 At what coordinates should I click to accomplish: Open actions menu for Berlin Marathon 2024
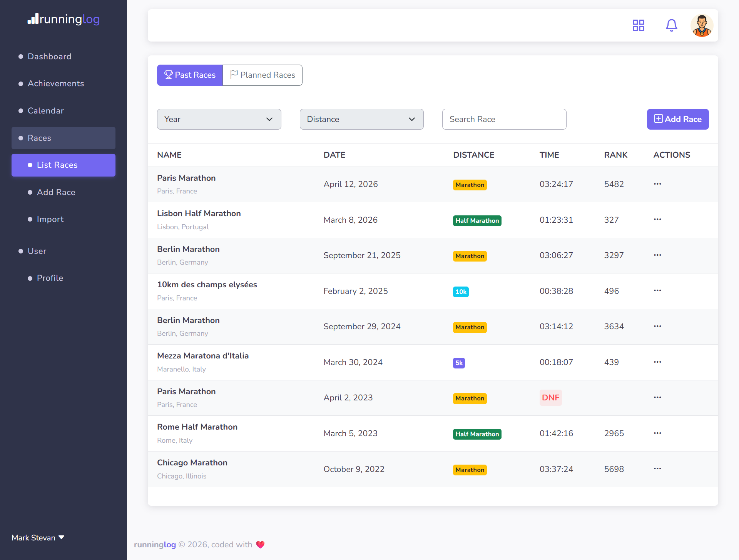click(657, 326)
